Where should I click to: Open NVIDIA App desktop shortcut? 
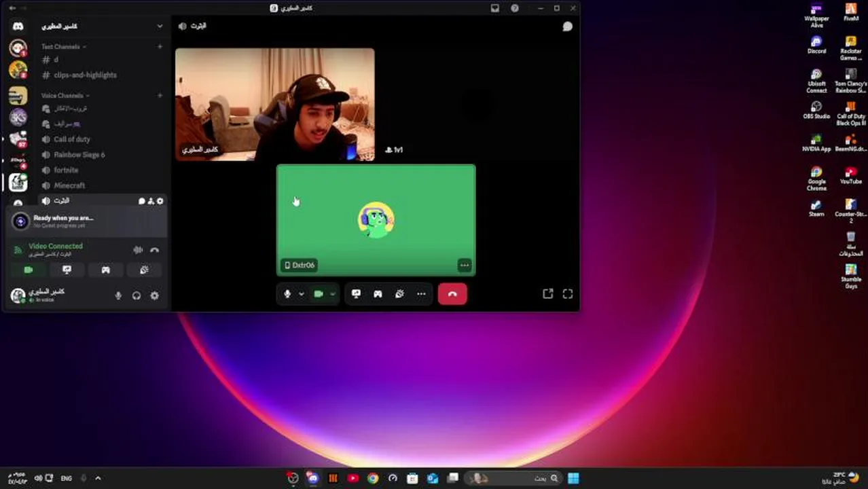click(x=816, y=143)
